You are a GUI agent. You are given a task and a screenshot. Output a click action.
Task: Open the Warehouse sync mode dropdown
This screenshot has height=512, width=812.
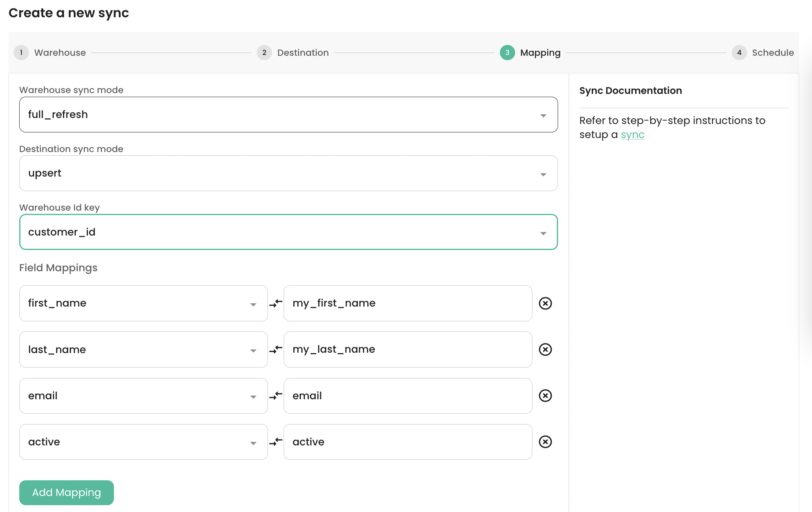tap(544, 115)
